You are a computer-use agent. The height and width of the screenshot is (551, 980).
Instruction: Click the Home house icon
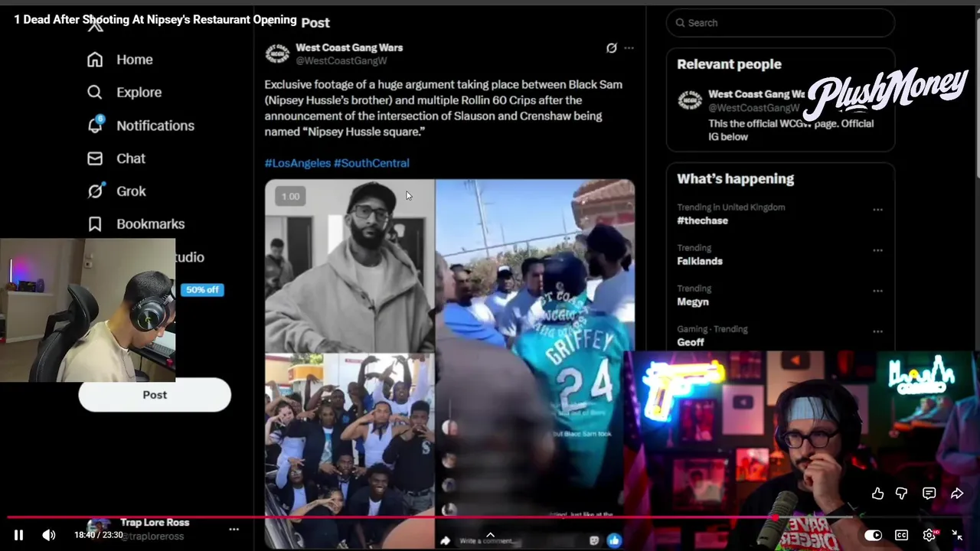coord(95,60)
